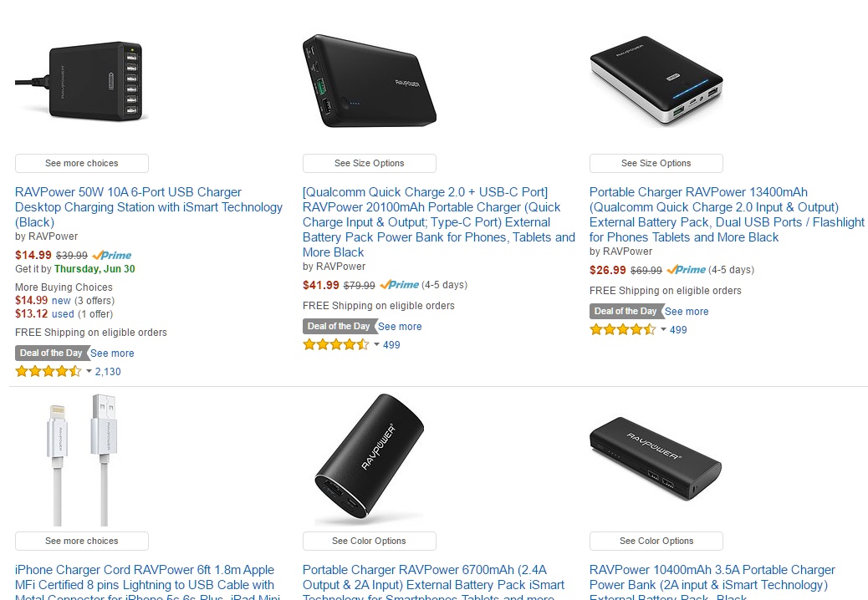Click See more next to 13400mAh Deal of the Day

687,312
